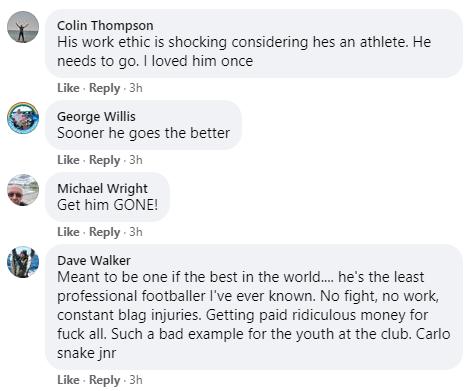Click the 3h timestamp on Colin's comment
Viewport: 474px width, 391px height.
pyautogui.click(x=136, y=88)
